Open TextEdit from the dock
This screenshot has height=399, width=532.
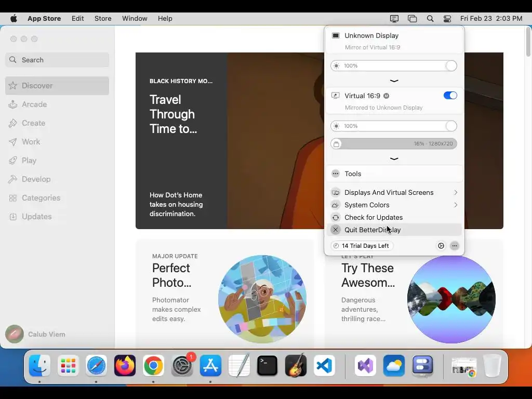(x=239, y=365)
